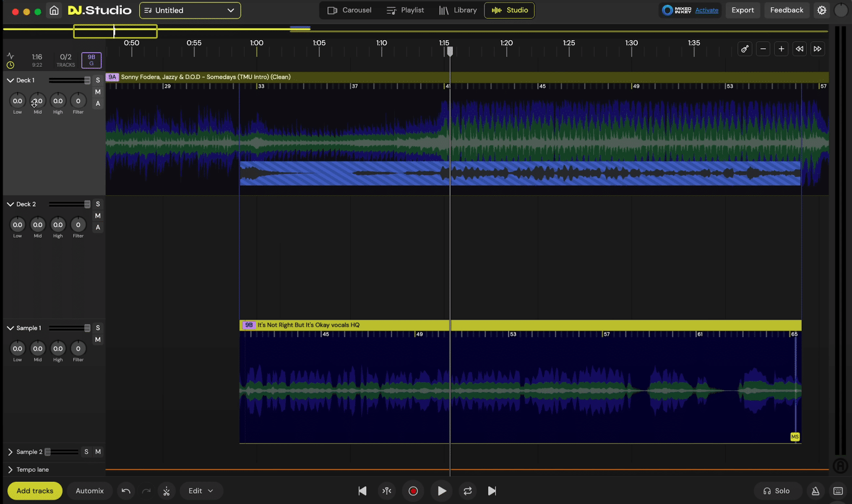Click the redo arrow icon
The height and width of the screenshot is (504, 852).
coord(145,490)
